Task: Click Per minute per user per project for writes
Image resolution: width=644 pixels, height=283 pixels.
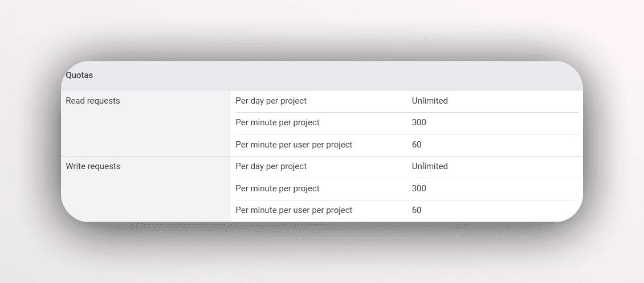Action: click(294, 210)
